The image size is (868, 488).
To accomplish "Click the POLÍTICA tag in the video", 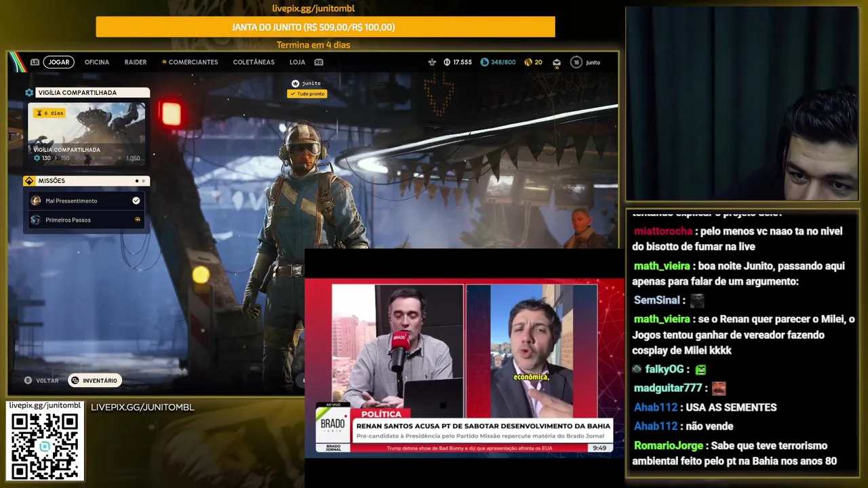I will click(x=381, y=414).
